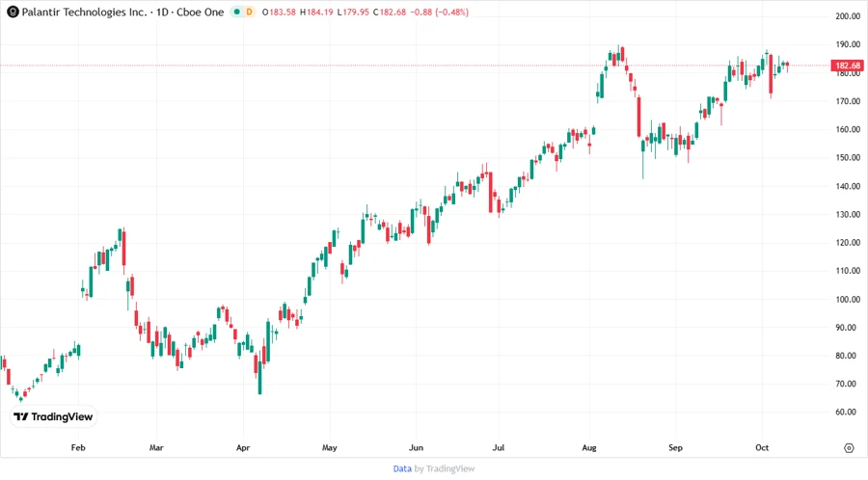Click the 1D interval label
The image size is (868, 480).
tap(162, 12)
